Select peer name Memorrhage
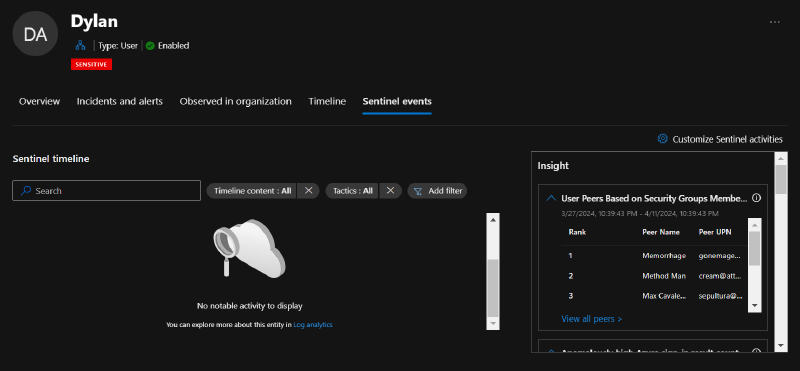The image size is (800, 371). click(x=664, y=256)
